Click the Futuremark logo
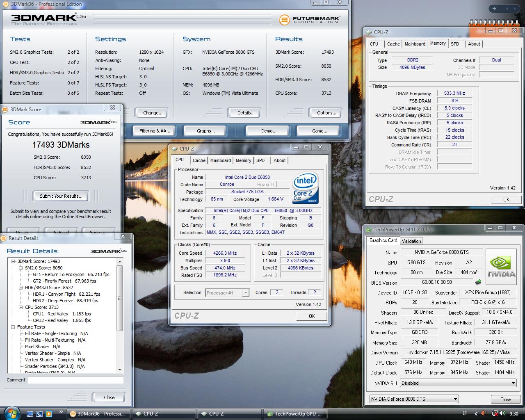 (310, 19)
